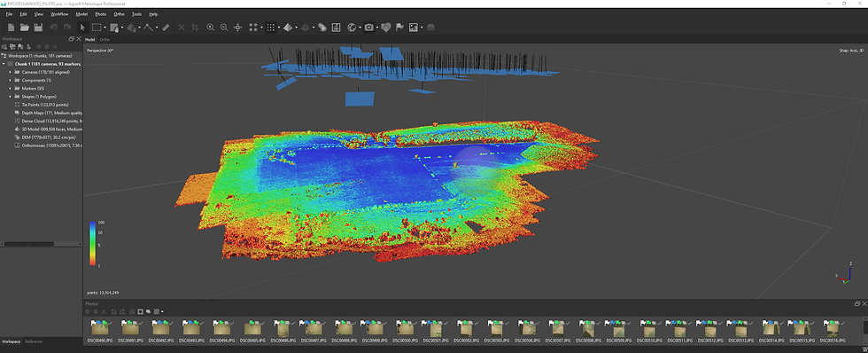Open the Dense cloud view dropdown arrow
The height and width of the screenshot is (353, 868).
click(x=278, y=27)
